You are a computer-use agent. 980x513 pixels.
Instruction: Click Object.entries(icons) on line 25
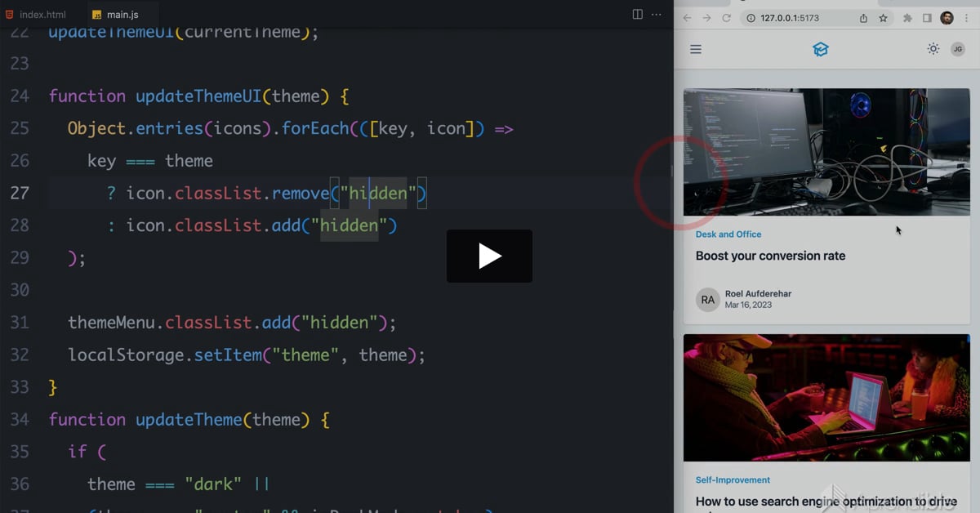pyautogui.click(x=169, y=129)
